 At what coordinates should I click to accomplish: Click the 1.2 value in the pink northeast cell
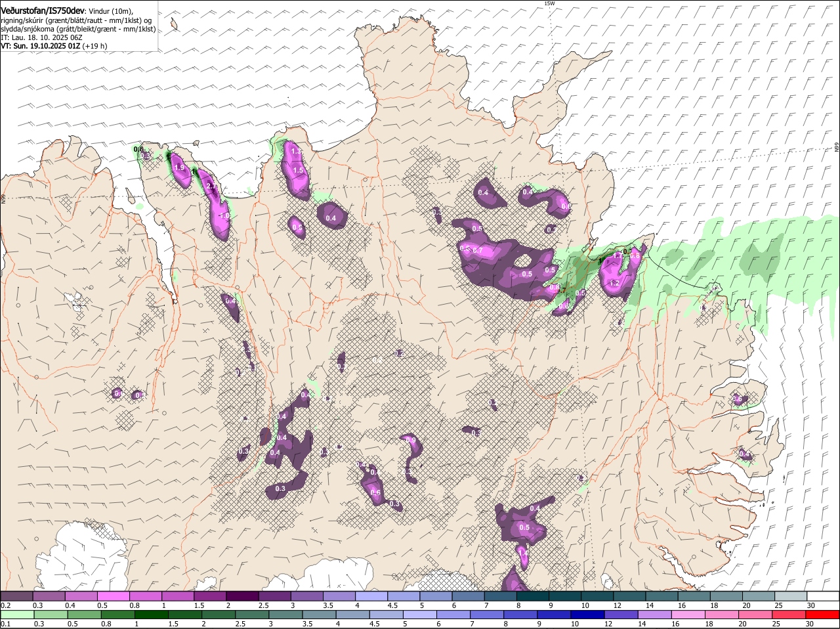coord(615,283)
